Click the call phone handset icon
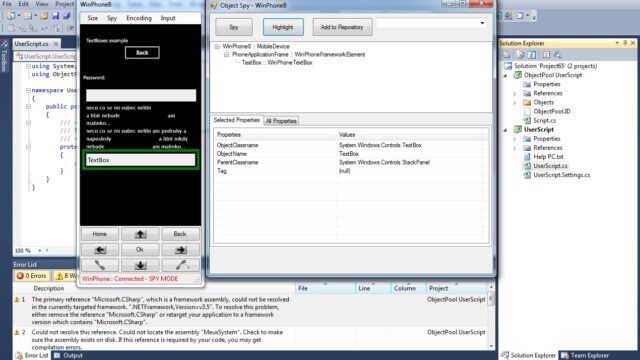This screenshot has width=640, height=360. click(x=100, y=265)
